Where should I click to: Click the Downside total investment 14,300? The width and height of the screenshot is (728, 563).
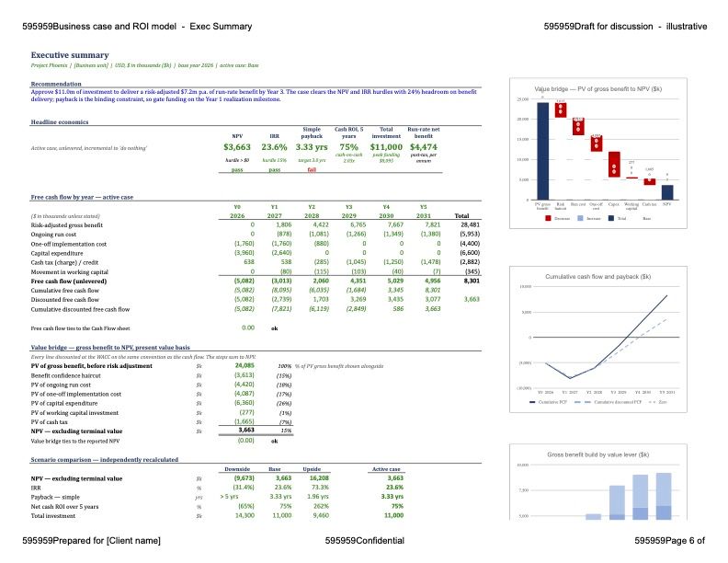(x=245, y=515)
